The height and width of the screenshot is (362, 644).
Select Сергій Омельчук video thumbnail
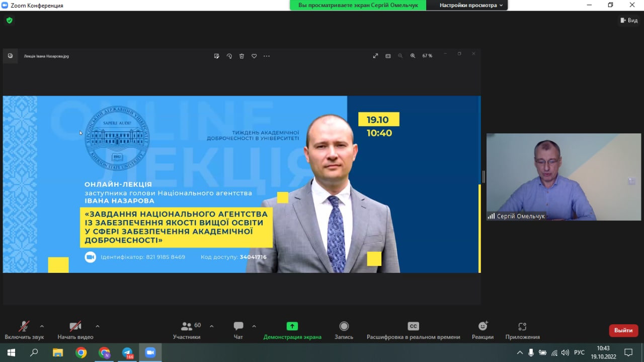point(563,177)
